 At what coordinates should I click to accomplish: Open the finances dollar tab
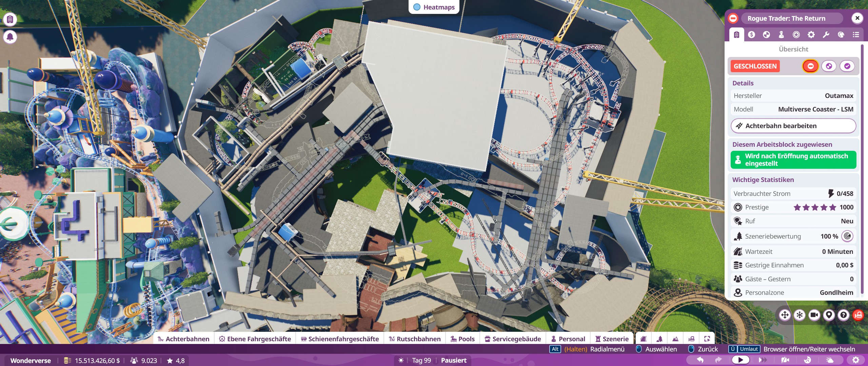coord(751,35)
